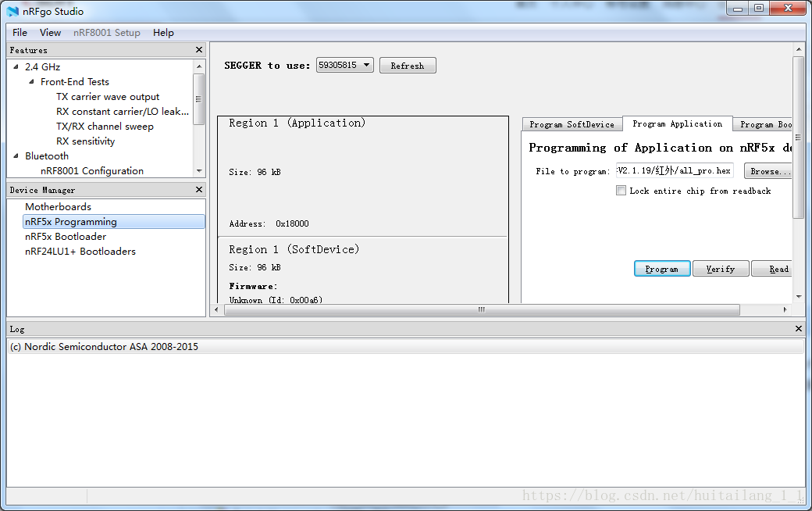This screenshot has width=812, height=511.
Task: Maximize the nRFgo Studio window
Action: click(x=759, y=8)
